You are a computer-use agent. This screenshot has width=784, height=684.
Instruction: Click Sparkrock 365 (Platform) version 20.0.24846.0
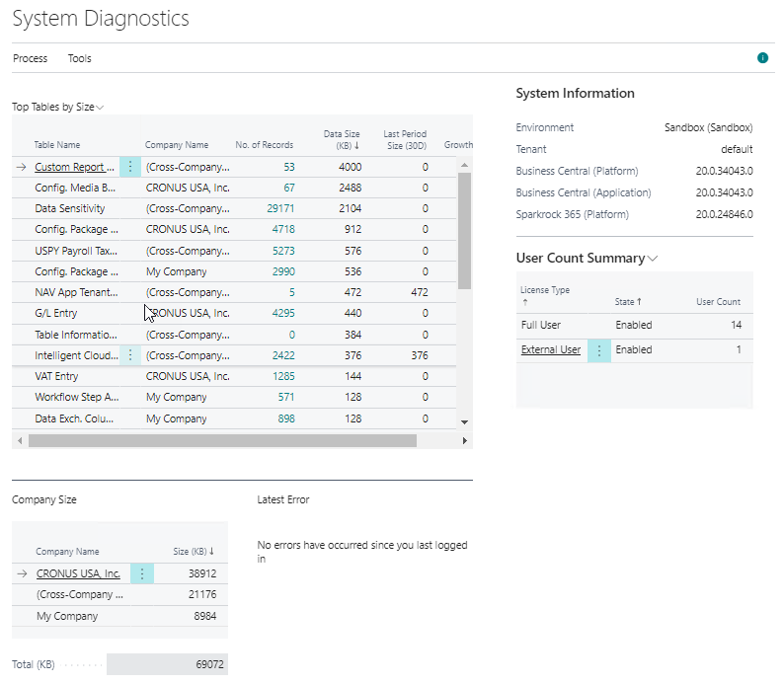click(x=724, y=214)
